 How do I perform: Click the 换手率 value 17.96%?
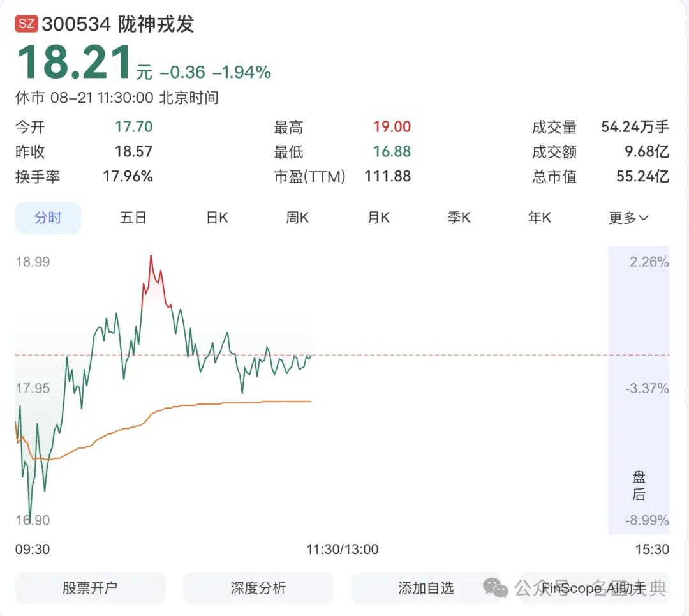click(128, 176)
